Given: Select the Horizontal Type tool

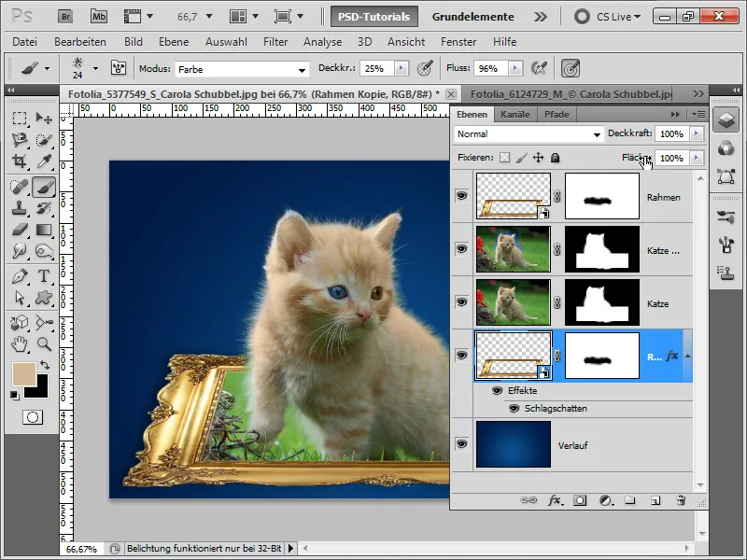Looking at the screenshot, I should coord(44,276).
